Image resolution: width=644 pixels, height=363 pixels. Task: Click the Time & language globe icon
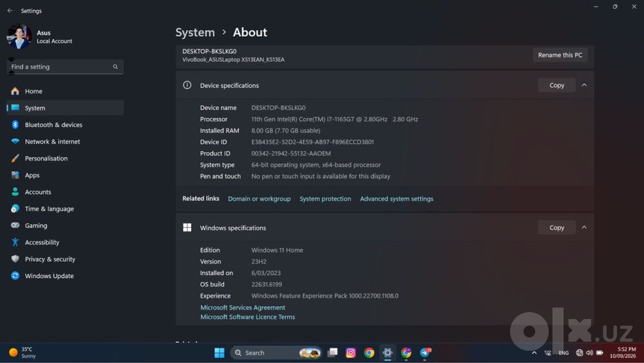coord(15,209)
